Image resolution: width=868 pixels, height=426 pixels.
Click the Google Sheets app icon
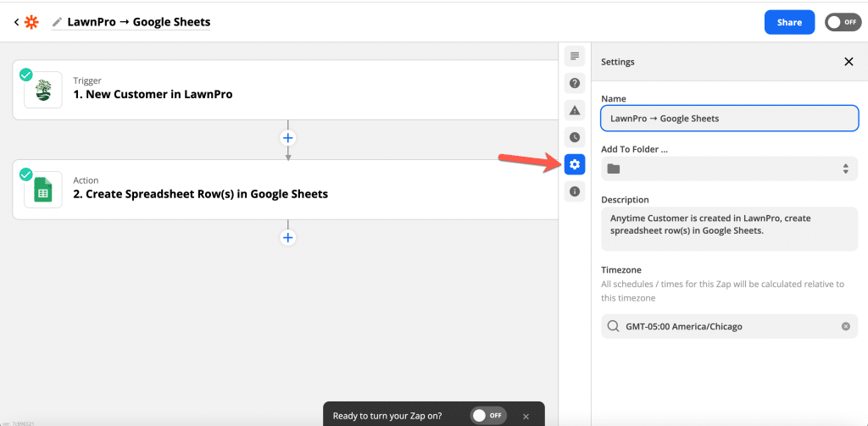point(43,189)
